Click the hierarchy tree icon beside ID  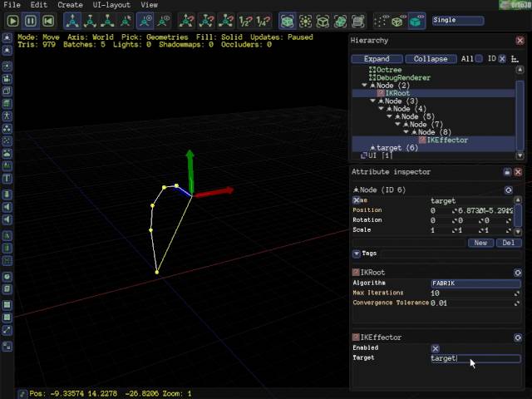[515, 59]
